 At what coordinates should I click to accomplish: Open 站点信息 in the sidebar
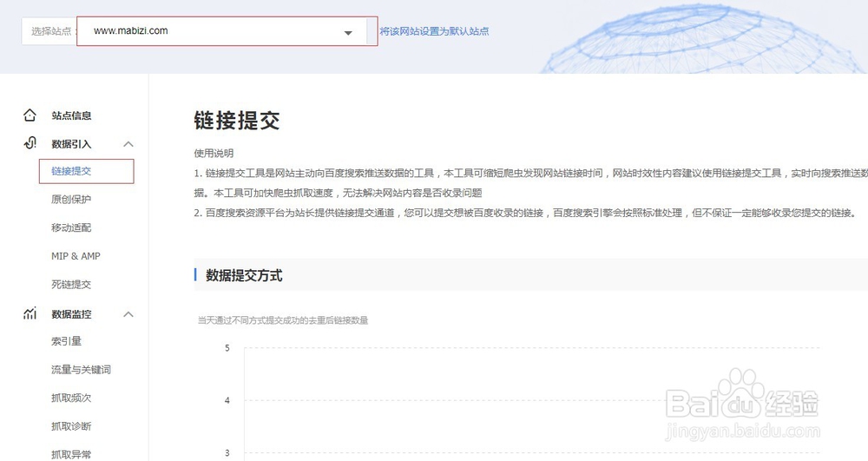[71, 115]
